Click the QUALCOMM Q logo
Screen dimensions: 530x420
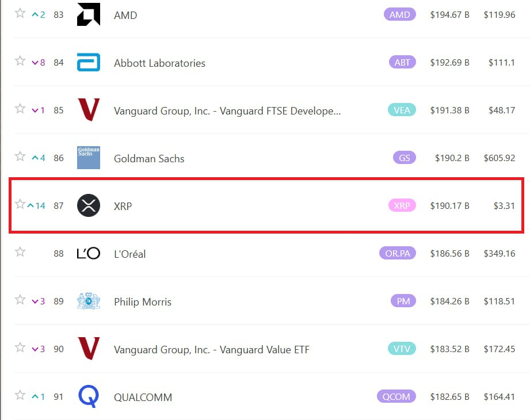89,396
